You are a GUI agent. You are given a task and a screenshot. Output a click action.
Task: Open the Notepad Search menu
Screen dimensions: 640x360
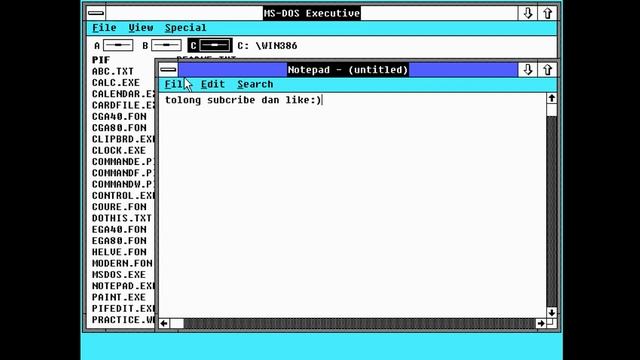tap(255, 84)
